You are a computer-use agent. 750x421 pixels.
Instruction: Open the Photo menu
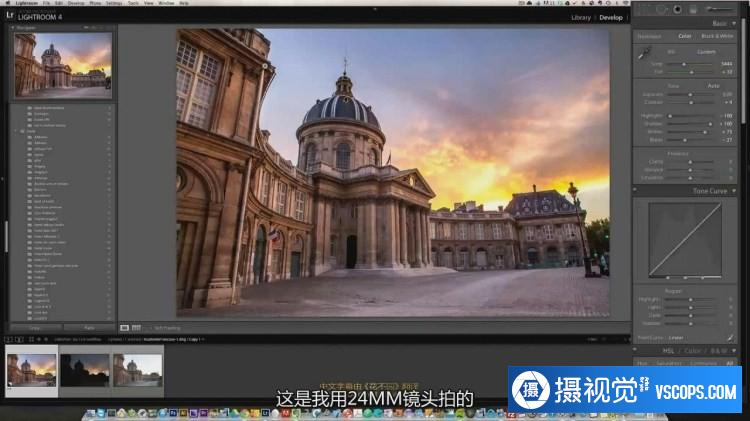[95, 3]
